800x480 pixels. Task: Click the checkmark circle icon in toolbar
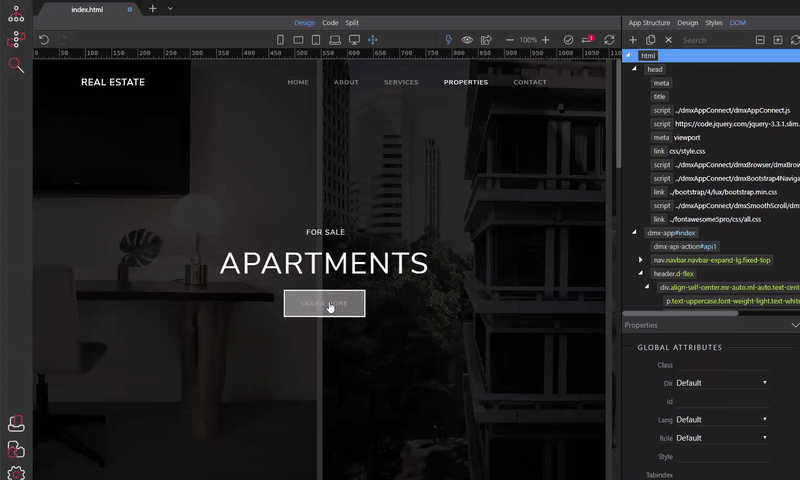[x=568, y=40]
